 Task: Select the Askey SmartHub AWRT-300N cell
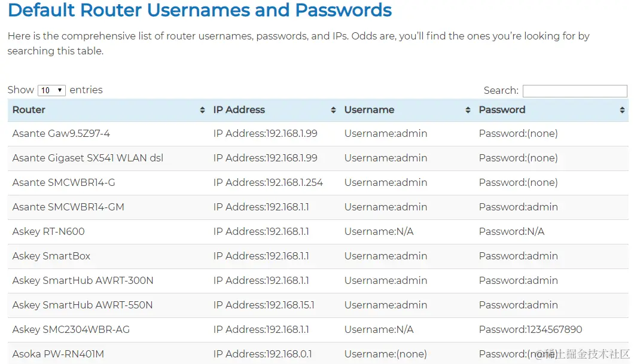(83, 281)
